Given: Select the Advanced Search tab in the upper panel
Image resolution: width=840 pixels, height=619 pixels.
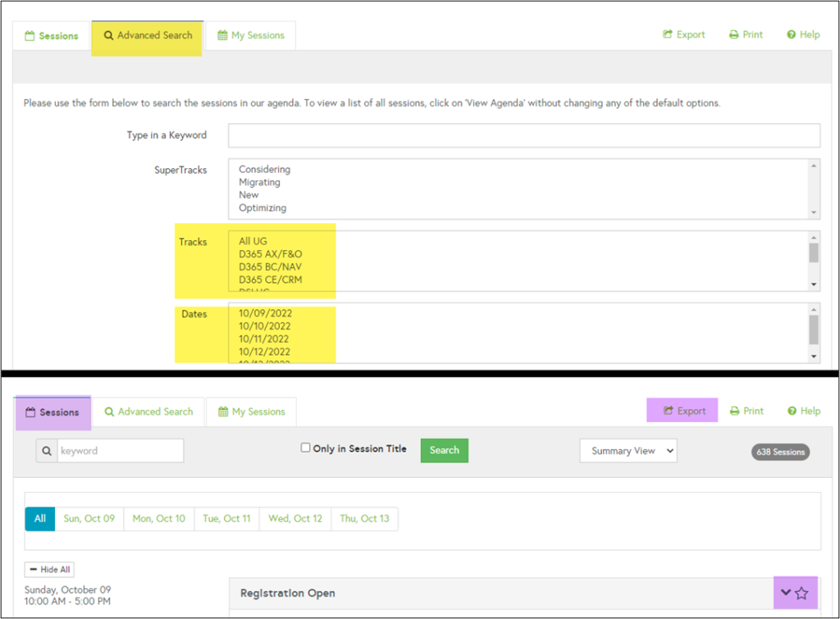Looking at the screenshot, I should [x=148, y=35].
